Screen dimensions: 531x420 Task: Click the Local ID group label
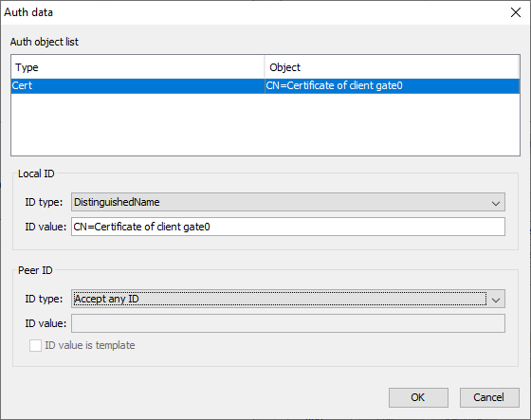tap(36, 173)
